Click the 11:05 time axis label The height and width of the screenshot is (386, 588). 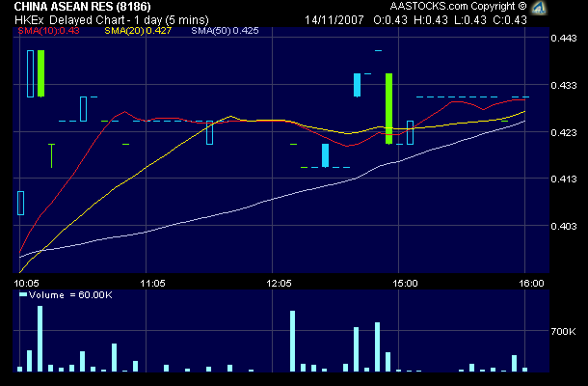[x=152, y=283]
